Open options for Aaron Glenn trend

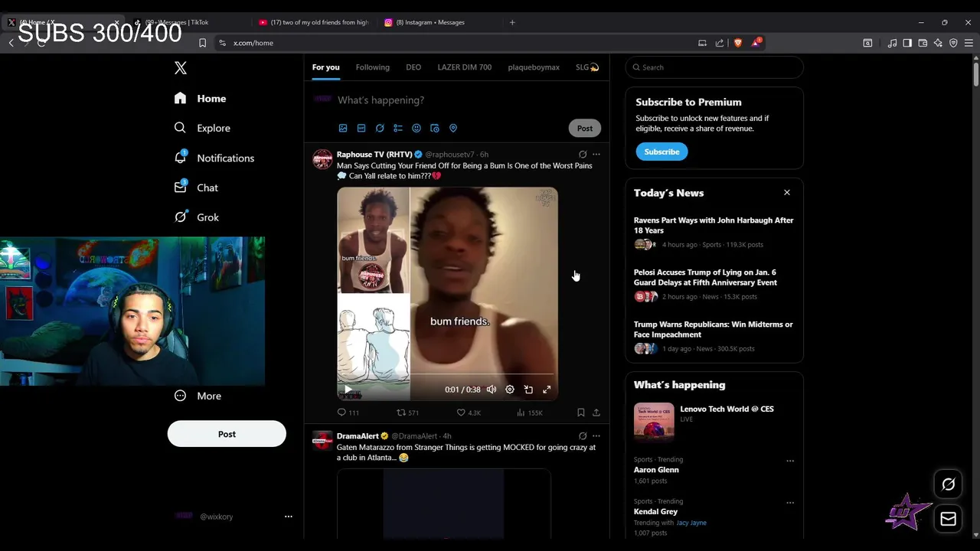[790, 461]
